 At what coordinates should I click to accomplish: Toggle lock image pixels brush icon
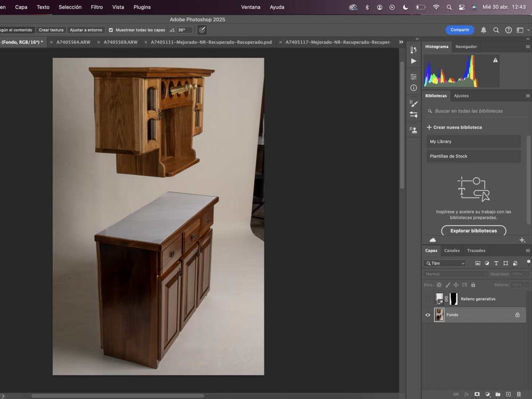[447, 285]
